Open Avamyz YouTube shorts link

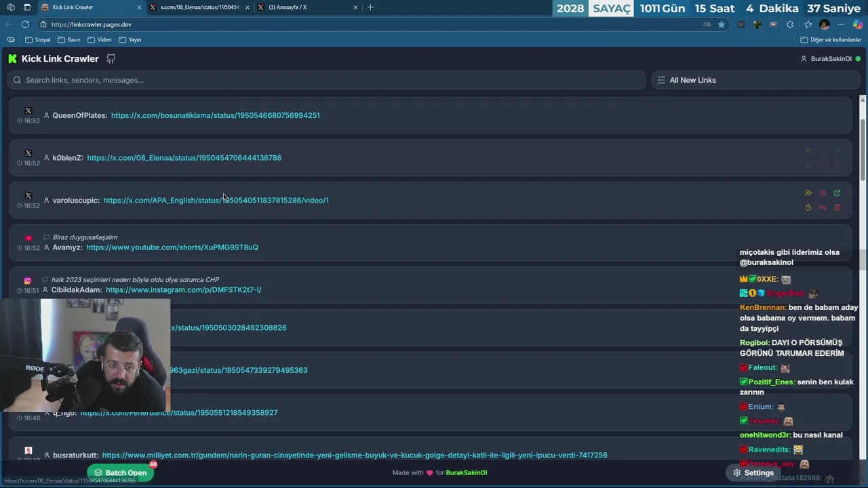click(172, 247)
